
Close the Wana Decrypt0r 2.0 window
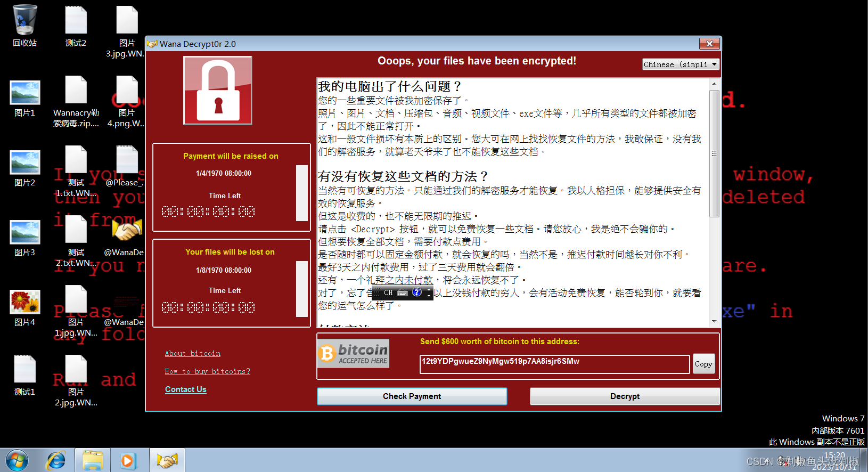(709, 44)
